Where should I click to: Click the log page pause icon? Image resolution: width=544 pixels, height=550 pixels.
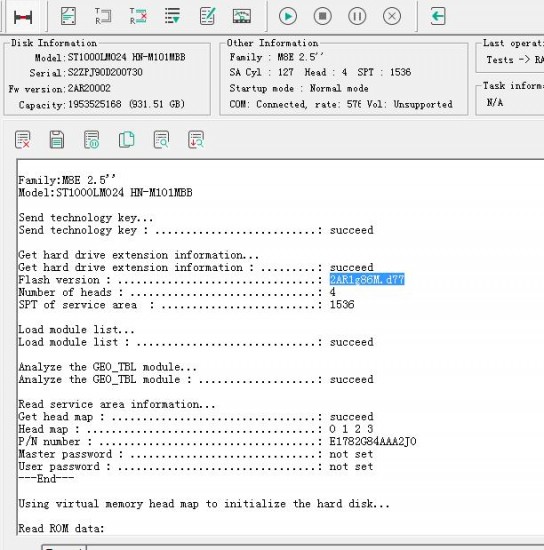(92, 140)
